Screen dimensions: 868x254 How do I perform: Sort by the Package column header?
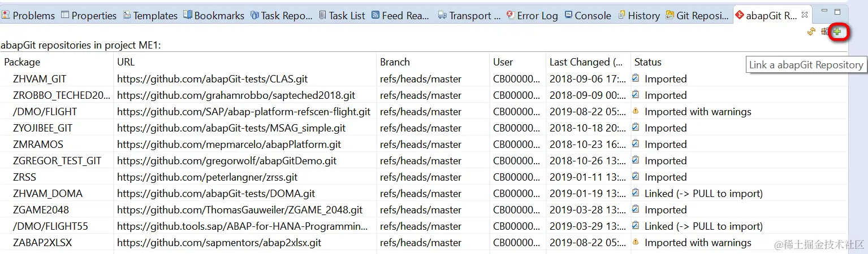22,62
